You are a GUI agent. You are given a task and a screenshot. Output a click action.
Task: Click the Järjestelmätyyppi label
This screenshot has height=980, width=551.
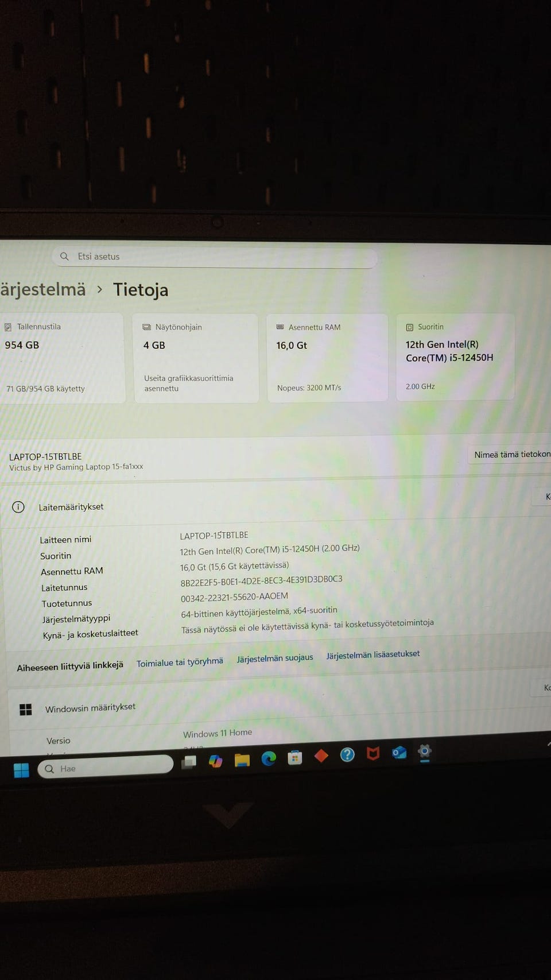point(76,619)
